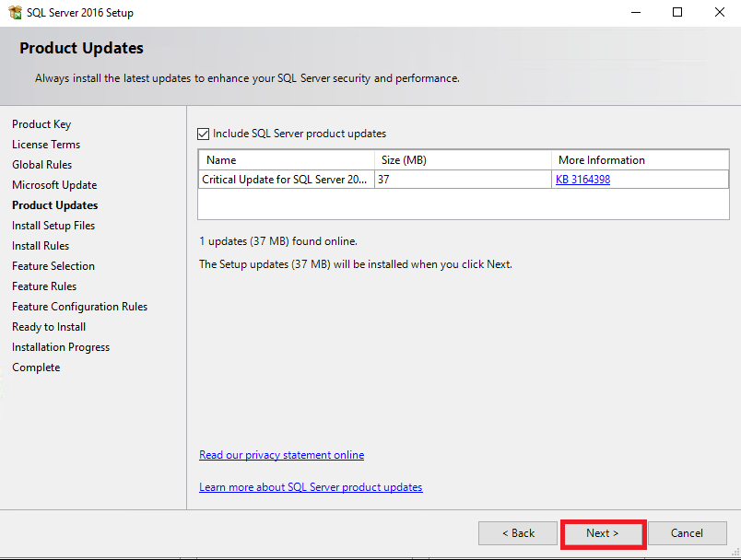Select the Feature Selection step
This screenshot has width=741, height=560.
(53, 266)
